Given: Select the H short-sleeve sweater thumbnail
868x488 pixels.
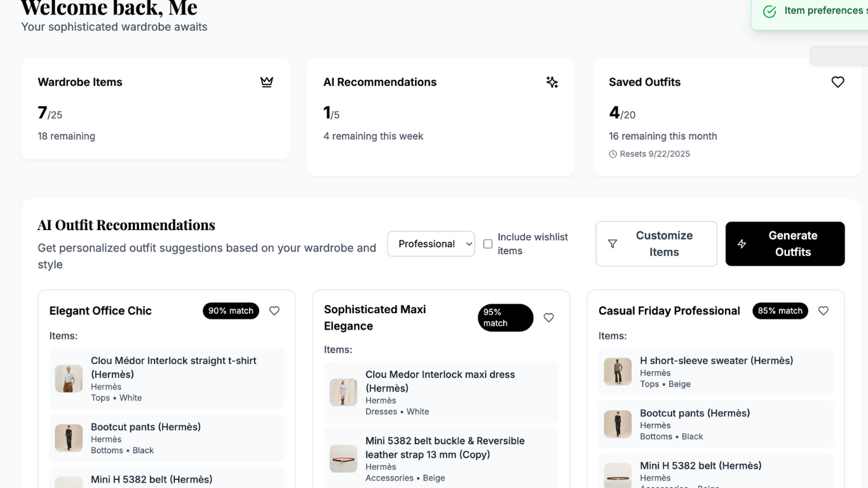Looking at the screenshot, I should point(618,372).
